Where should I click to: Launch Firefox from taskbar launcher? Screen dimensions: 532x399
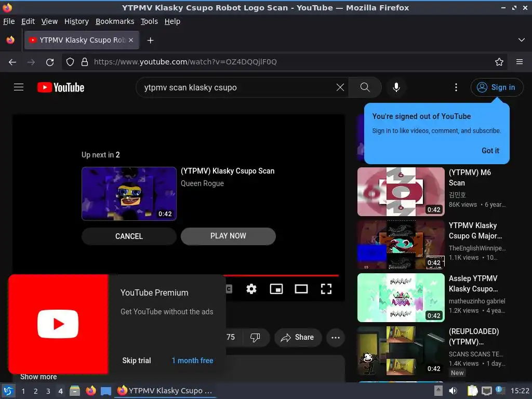tap(90, 391)
